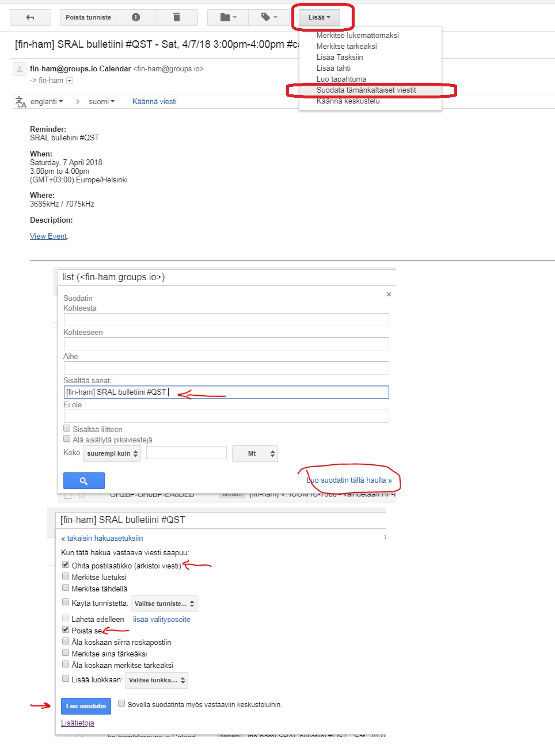Open the Valitse tunniste dropdown

pyautogui.click(x=164, y=604)
